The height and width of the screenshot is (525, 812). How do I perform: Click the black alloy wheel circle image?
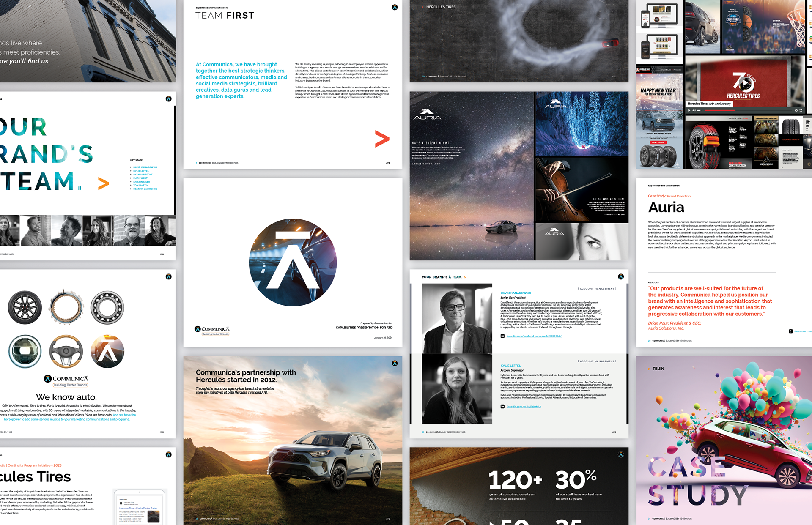coord(25,307)
